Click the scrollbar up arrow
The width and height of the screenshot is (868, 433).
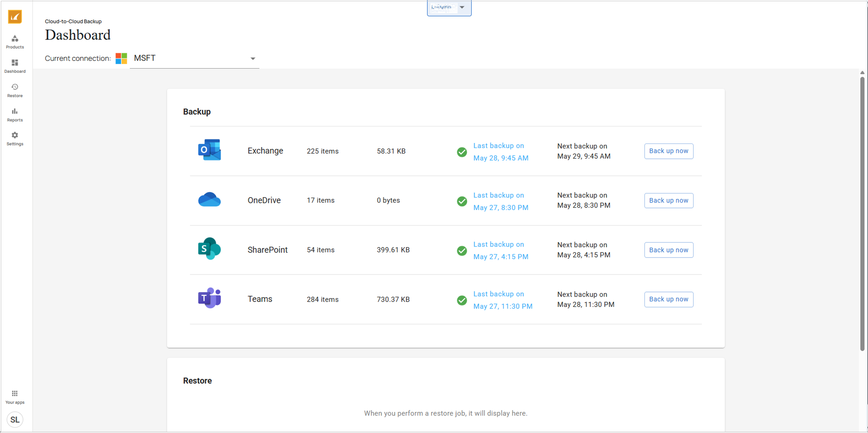862,72
